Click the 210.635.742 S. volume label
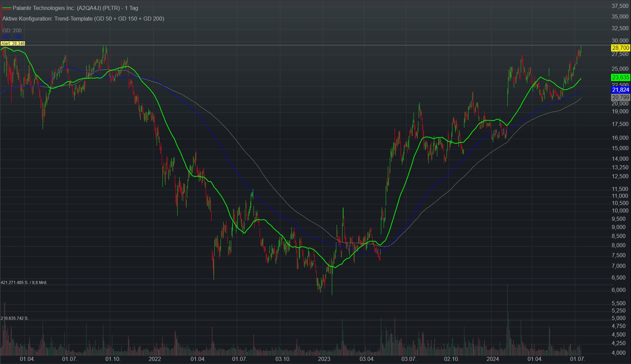631x364 pixels. pyautogui.click(x=15, y=318)
